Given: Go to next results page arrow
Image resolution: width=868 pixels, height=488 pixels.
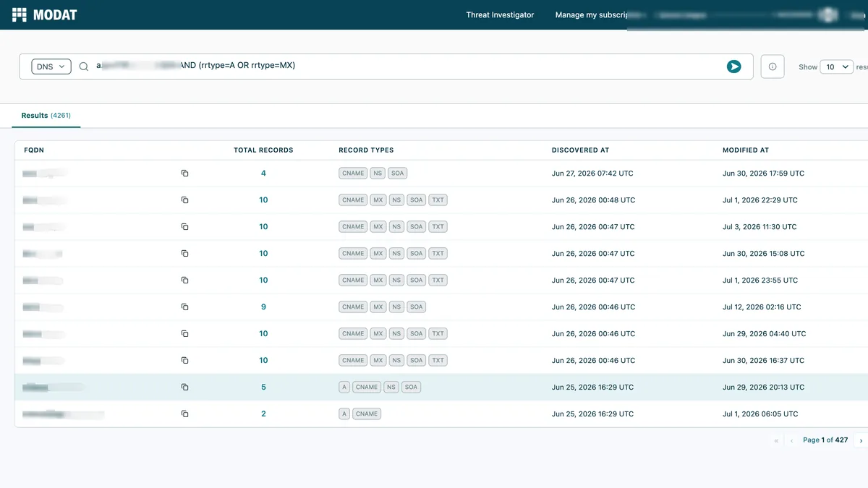Looking at the screenshot, I should point(861,440).
